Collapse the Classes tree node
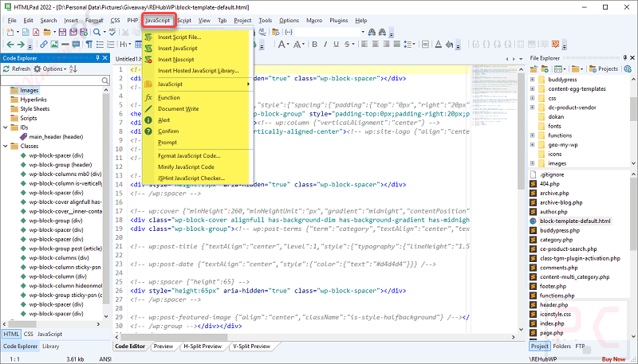The width and height of the screenshot is (638, 364). 6,146
